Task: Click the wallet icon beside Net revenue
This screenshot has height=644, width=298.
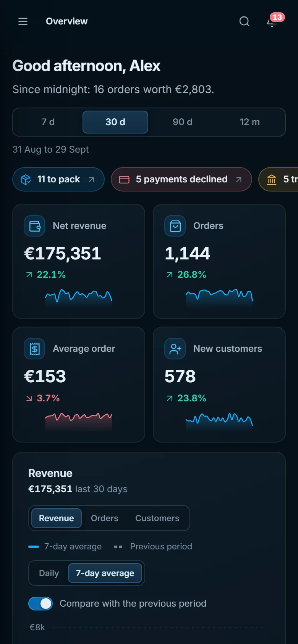Action: click(x=34, y=226)
